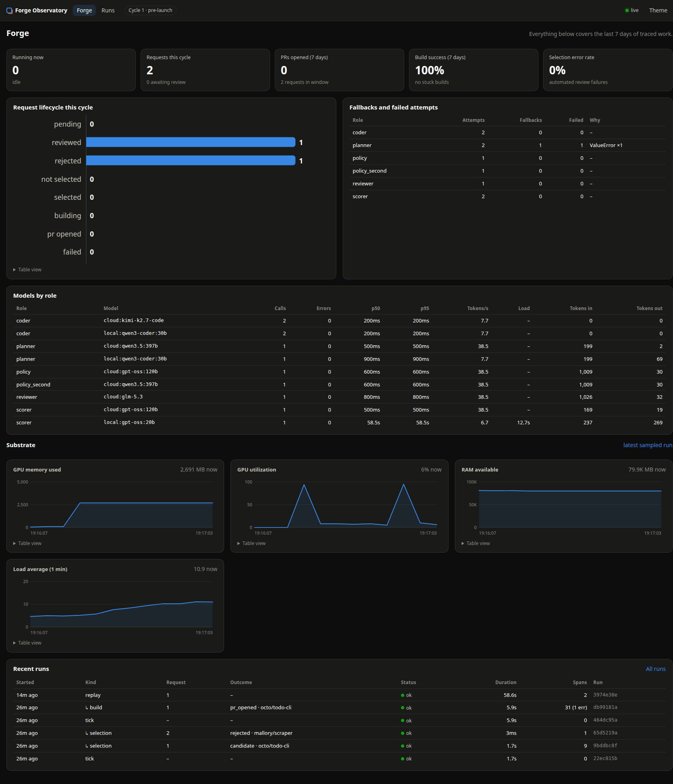The width and height of the screenshot is (673, 784).
Task: Click the Selection error rate card
Action: coord(607,70)
